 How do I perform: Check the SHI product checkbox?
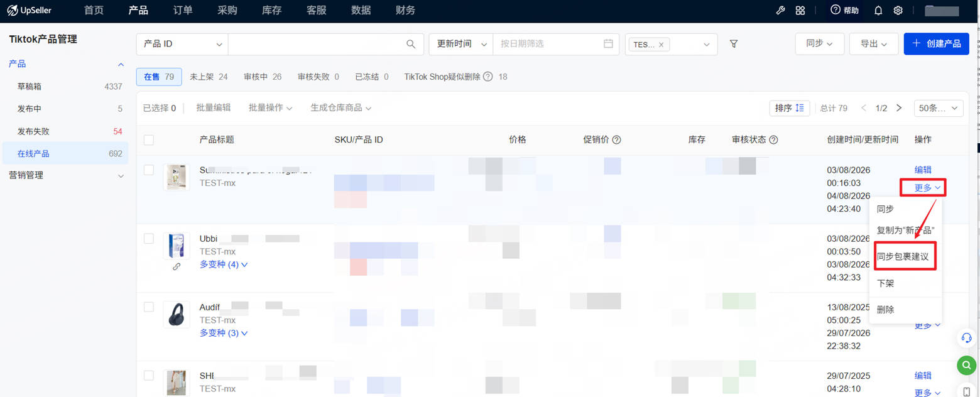[149, 376]
